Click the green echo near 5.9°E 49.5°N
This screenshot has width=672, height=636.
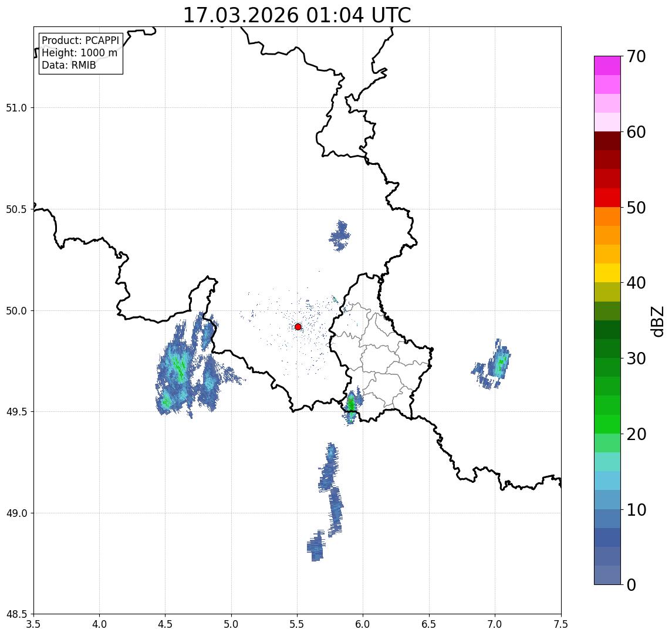(352, 406)
